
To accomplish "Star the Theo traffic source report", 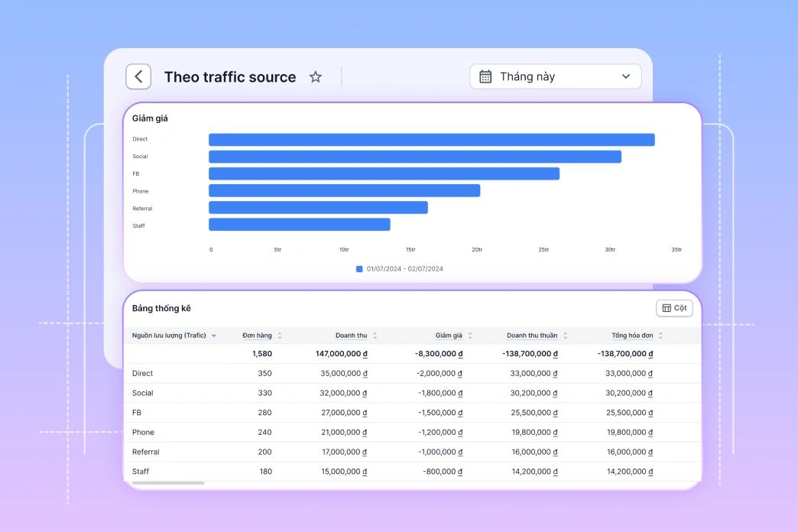I will (315, 77).
